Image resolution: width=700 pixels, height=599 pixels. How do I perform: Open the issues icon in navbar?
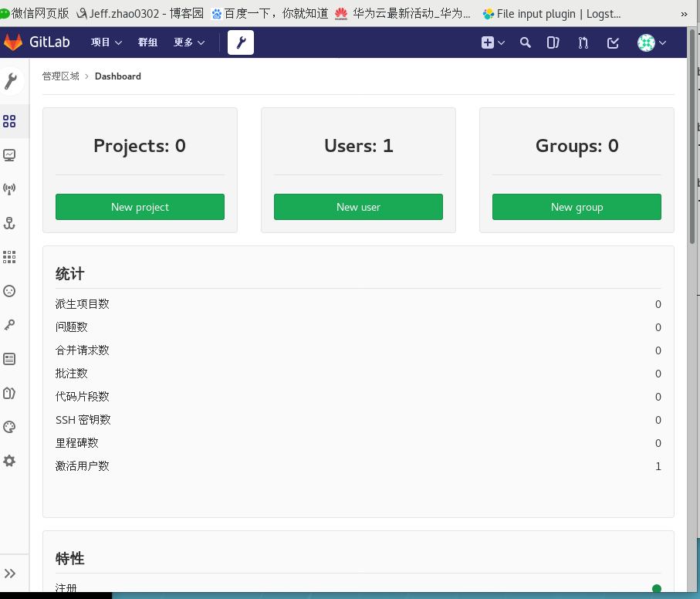(x=553, y=42)
